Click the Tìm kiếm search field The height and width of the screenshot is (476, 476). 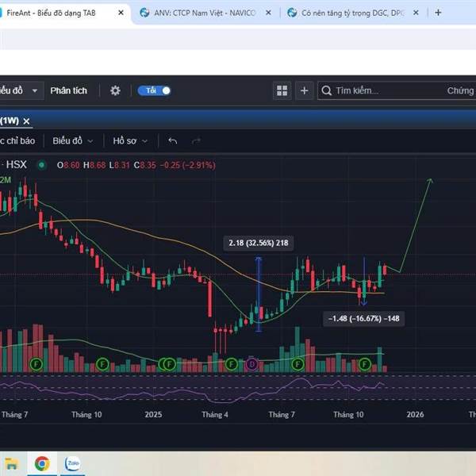click(x=381, y=90)
